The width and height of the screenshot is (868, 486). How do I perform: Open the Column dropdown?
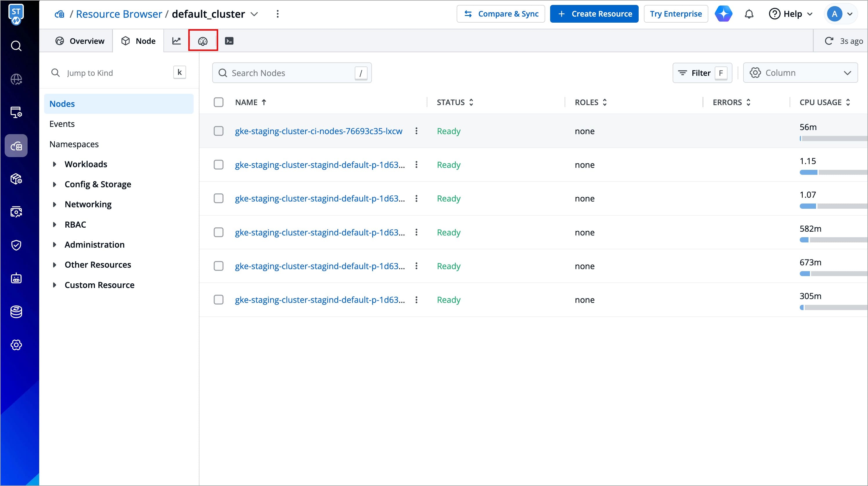(800, 73)
